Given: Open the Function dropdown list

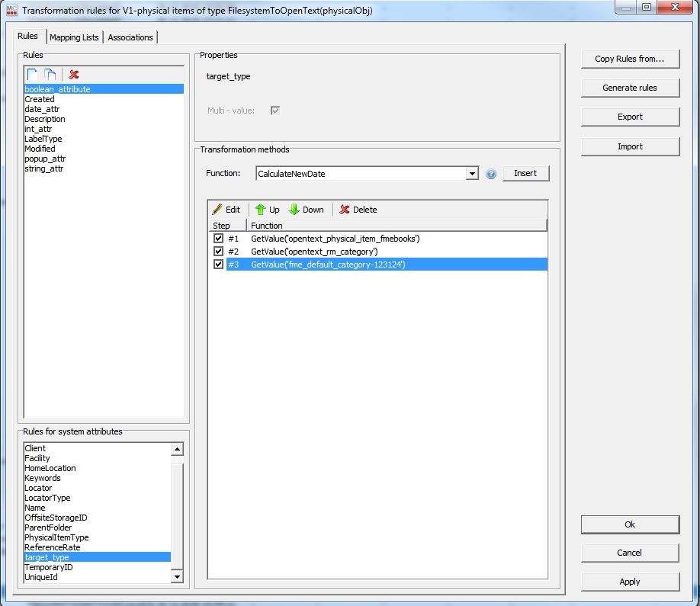Looking at the screenshot, I should (473, 174).
